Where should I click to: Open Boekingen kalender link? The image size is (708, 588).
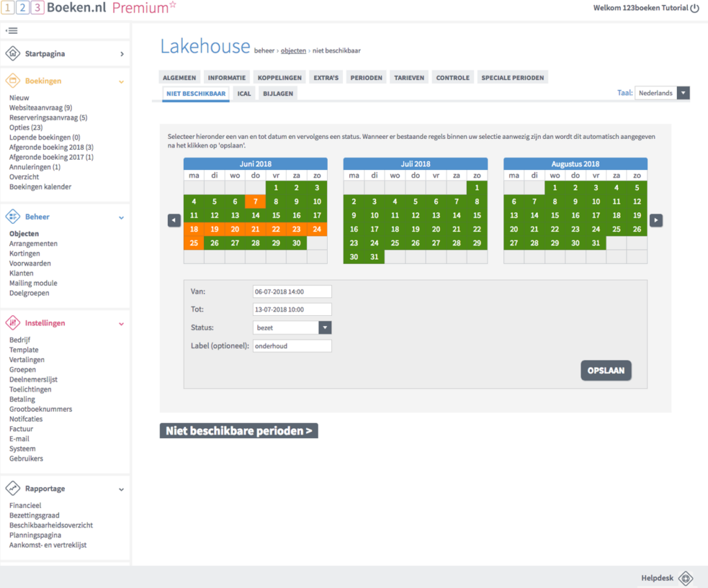40,187
